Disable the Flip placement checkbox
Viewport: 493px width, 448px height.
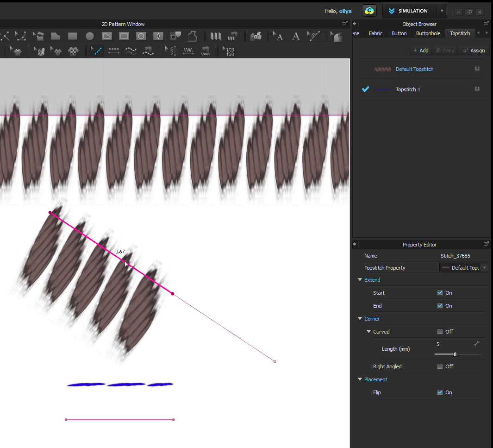(440, 392)
